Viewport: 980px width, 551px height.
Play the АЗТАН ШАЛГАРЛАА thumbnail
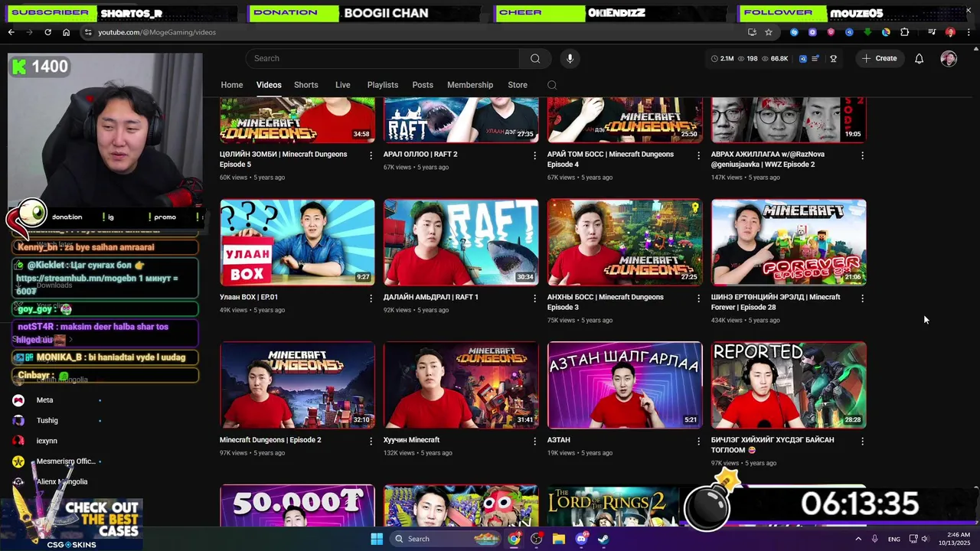tap(625, 385)
